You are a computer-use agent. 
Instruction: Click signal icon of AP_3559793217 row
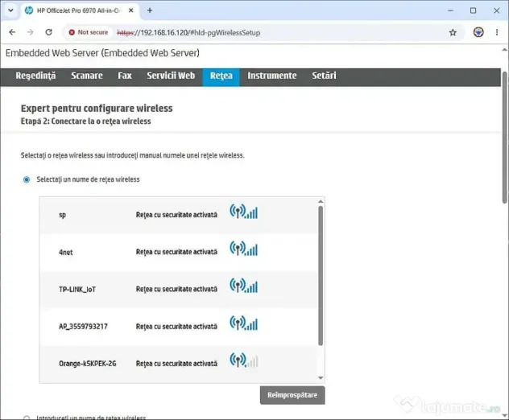click(243, 323)
